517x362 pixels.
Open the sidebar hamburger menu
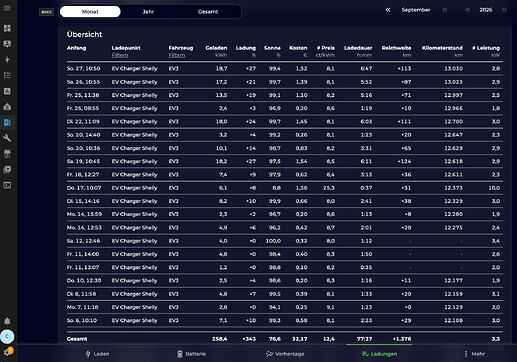click(7, 8)
